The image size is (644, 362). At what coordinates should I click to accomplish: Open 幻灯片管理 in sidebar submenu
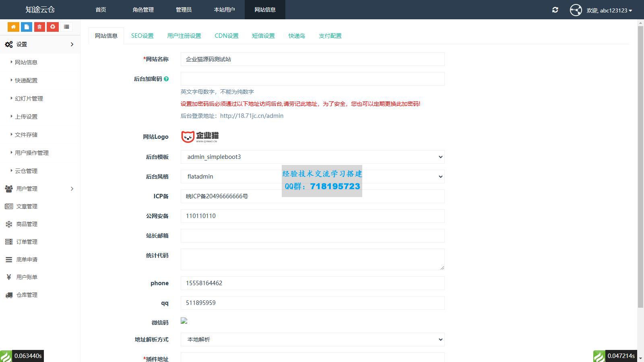tap(29, 99)
